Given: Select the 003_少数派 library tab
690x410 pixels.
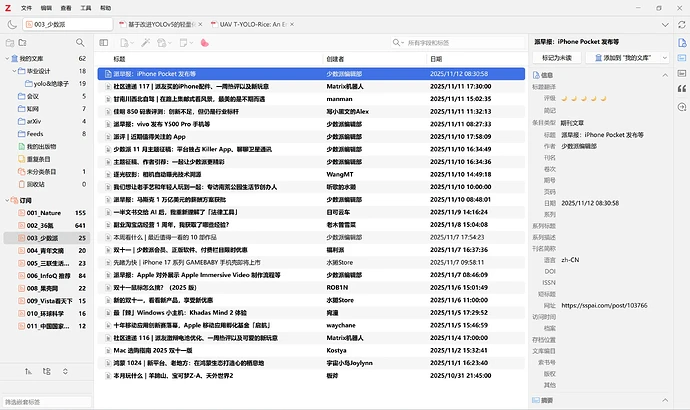Looking at the screenshot, I should click(68, 25).
